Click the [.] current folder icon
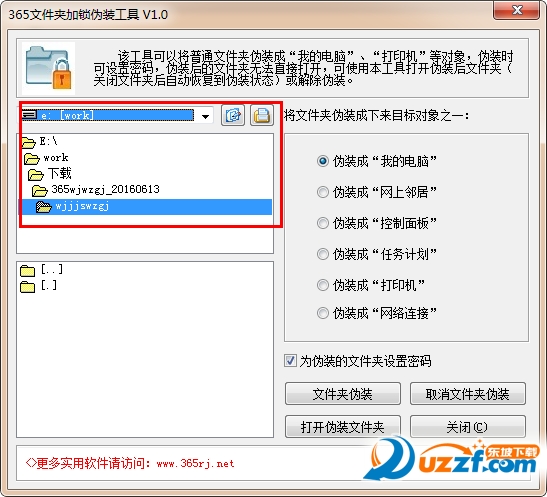Screen dimensions: 547x497 click(x=28, y=286)
